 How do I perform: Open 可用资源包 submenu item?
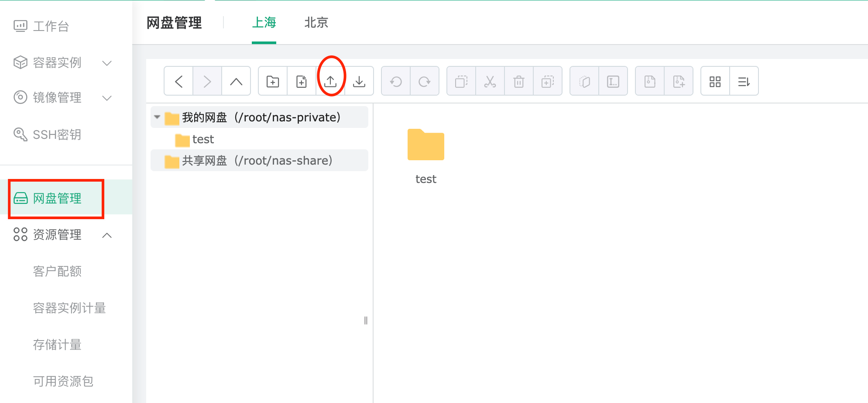(x=63, y=382)
